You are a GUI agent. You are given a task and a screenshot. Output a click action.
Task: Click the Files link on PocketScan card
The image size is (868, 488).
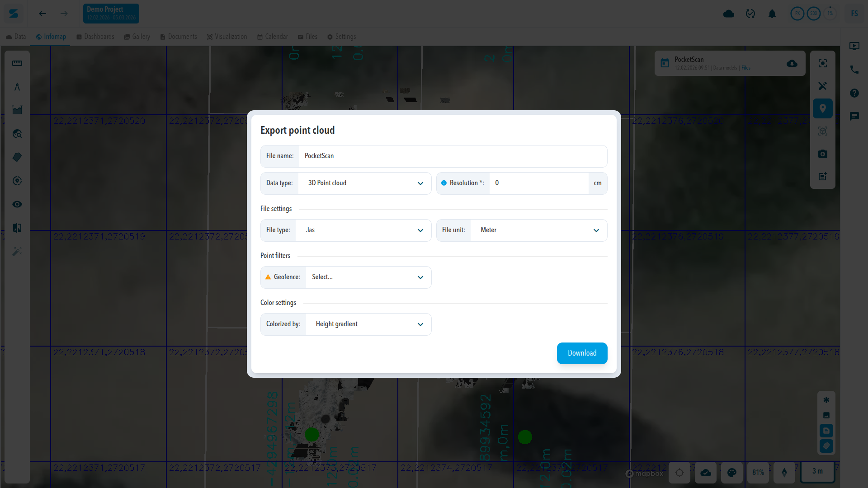[x=746, y=68]
